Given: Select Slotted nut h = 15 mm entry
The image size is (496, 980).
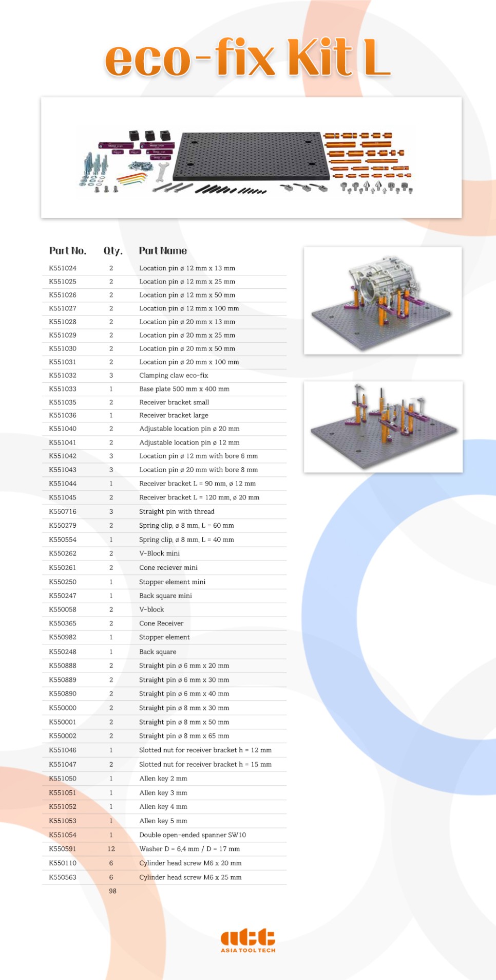Looking at the screenshot, I should click(205, 765).
